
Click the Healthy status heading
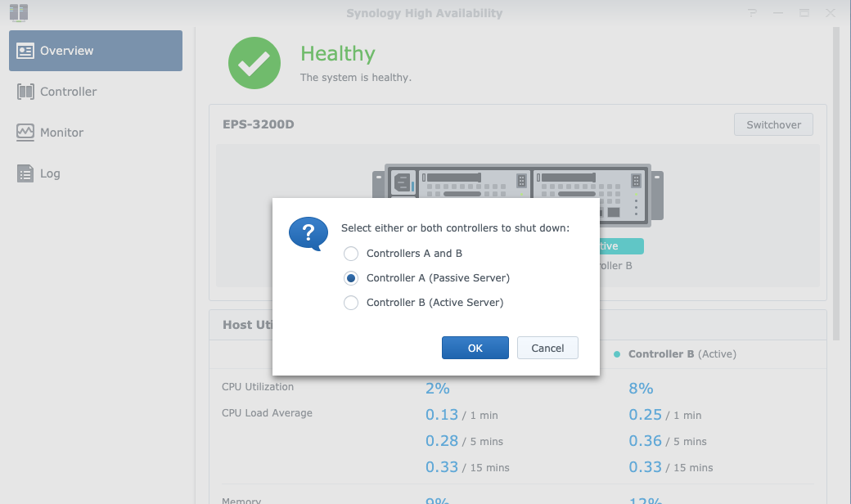[x=338, y=54]
